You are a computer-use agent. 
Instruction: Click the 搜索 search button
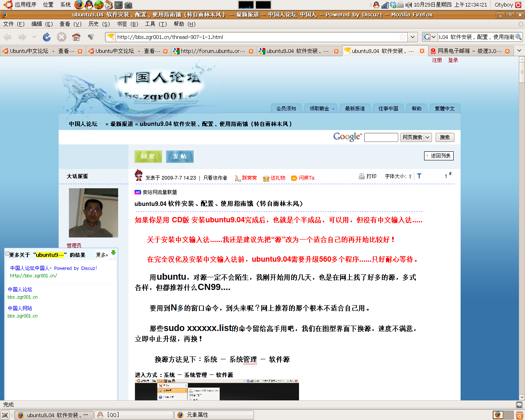point(445,137)
